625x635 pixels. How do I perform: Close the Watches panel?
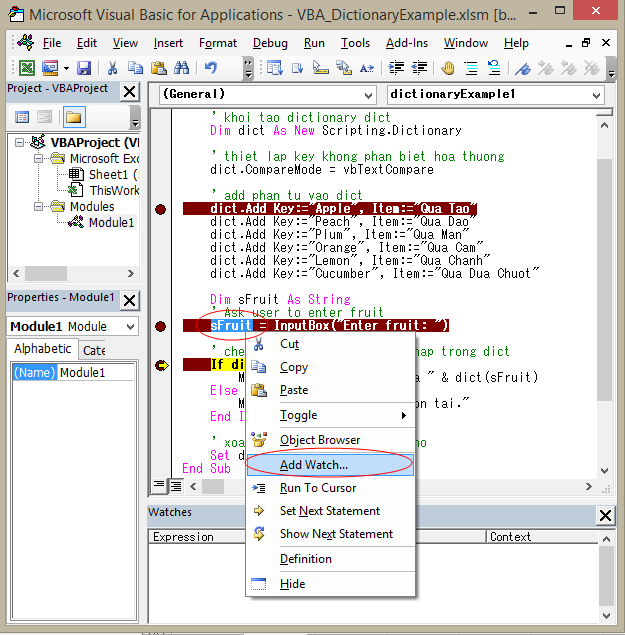click(x=605, y=516)
